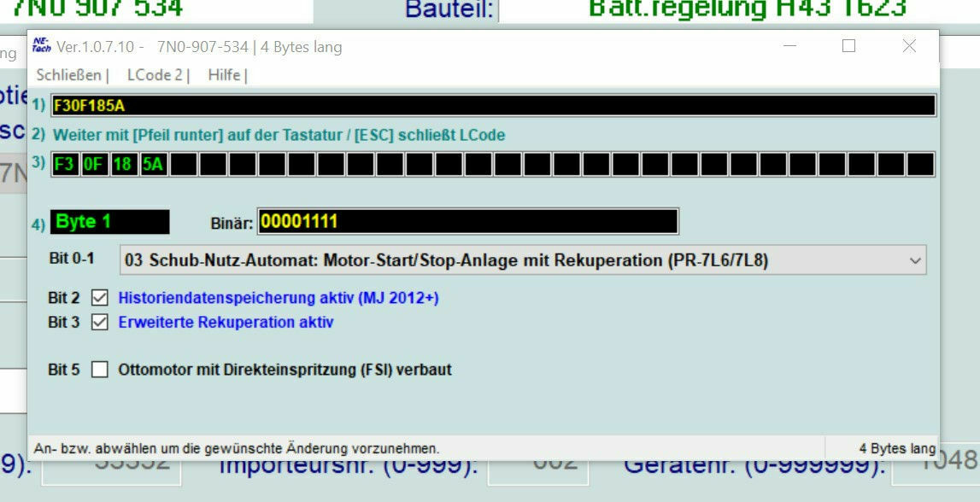This screenshot has height=502, width=980.
Task: Click the Binär field showing 00001111
Action: click(468, 222)
